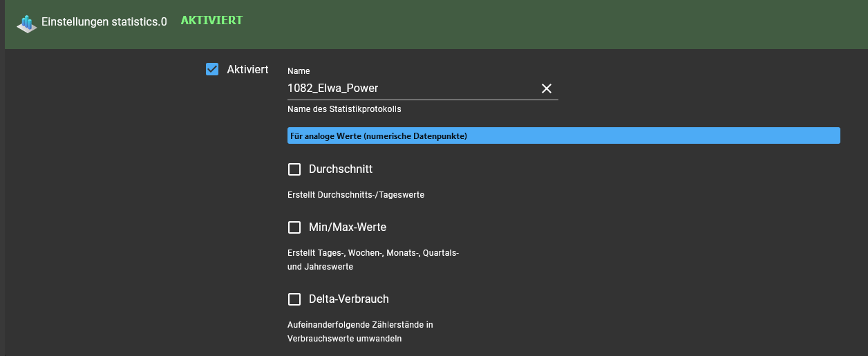Click the Einstellungen statistics.0 title text
This screenshot has height=356, width=868.
104,22
